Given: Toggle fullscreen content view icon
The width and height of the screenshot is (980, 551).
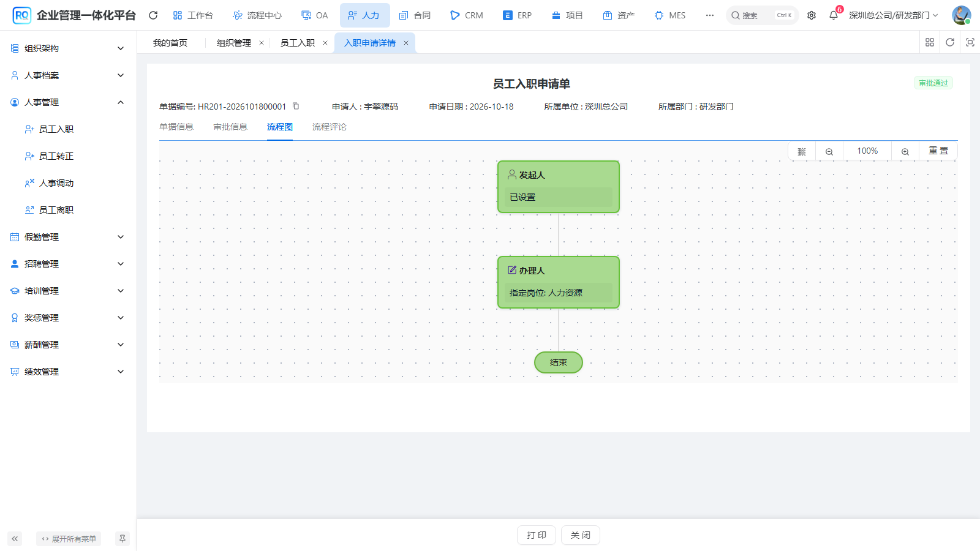Looking at the screenshot, I should point(970,42).
